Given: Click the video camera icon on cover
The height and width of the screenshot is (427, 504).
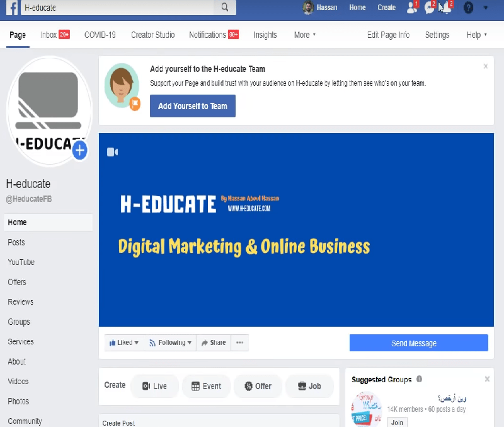Looking at the screenshot, I should [112, 152].
